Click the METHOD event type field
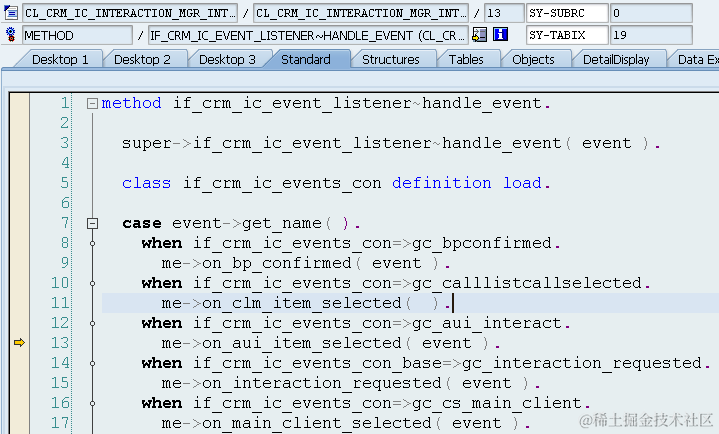719x434 pixels. 77,35
